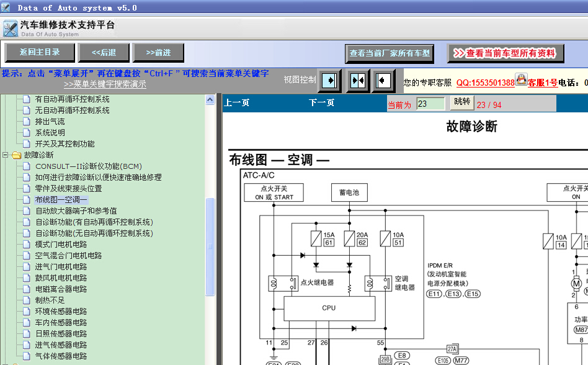
Task: Open 自动放大器端子和参考值 tree item
Action: tap(76, 211)
